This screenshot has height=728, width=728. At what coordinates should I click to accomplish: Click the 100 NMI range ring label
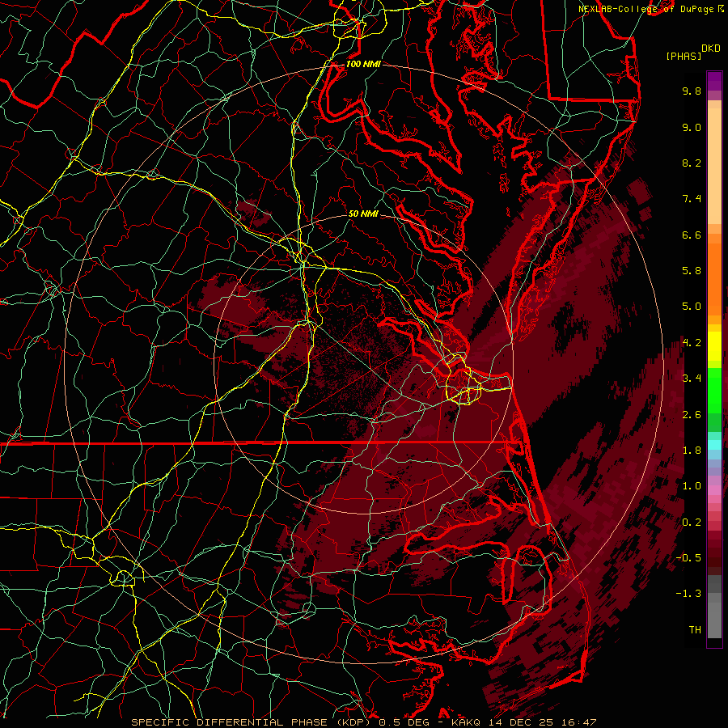tap(363, 64)
